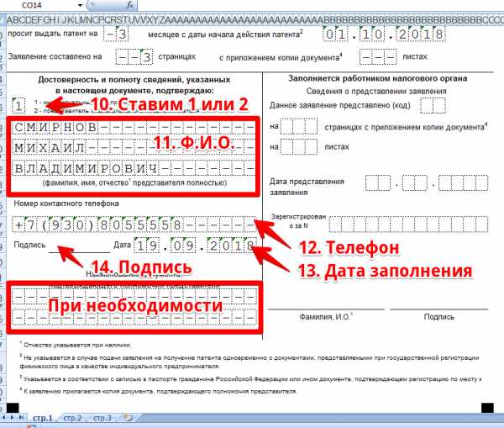504x428 pixels.
Task: Select the confirmation code cell containing 1
Action: coord(18,105)
